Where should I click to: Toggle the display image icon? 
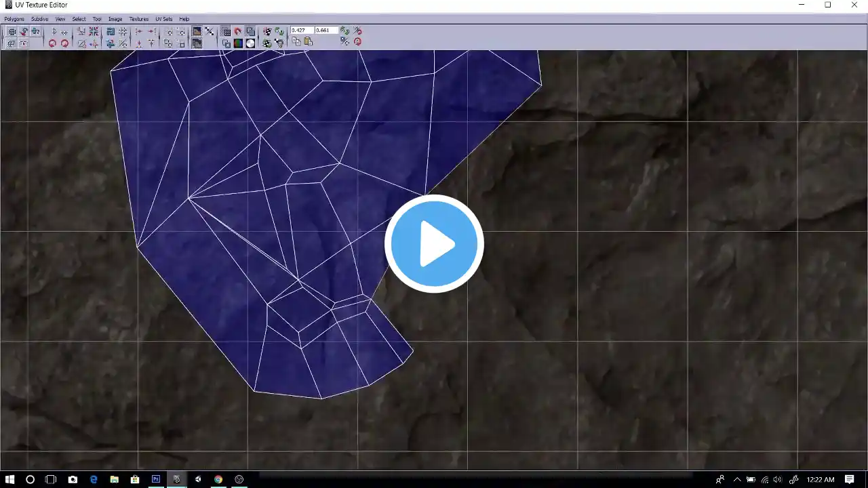tap(197, 31)
